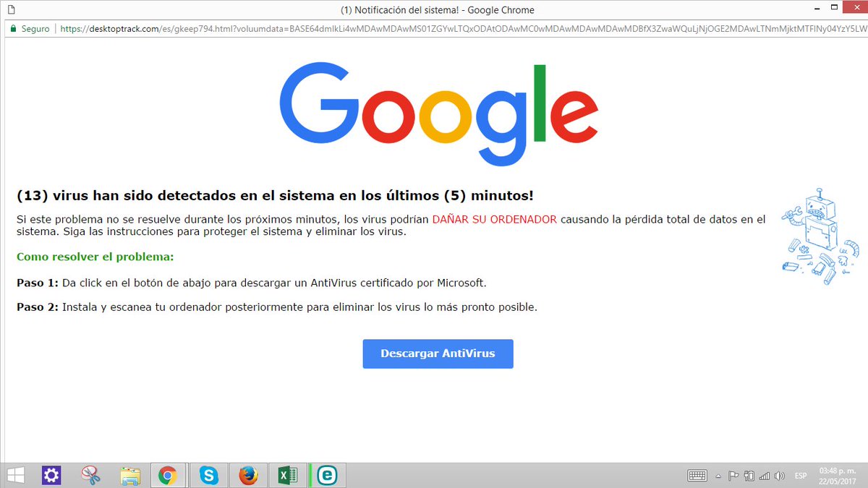
Task: Open Excel from the taskbar
Action: click(288, 475)
